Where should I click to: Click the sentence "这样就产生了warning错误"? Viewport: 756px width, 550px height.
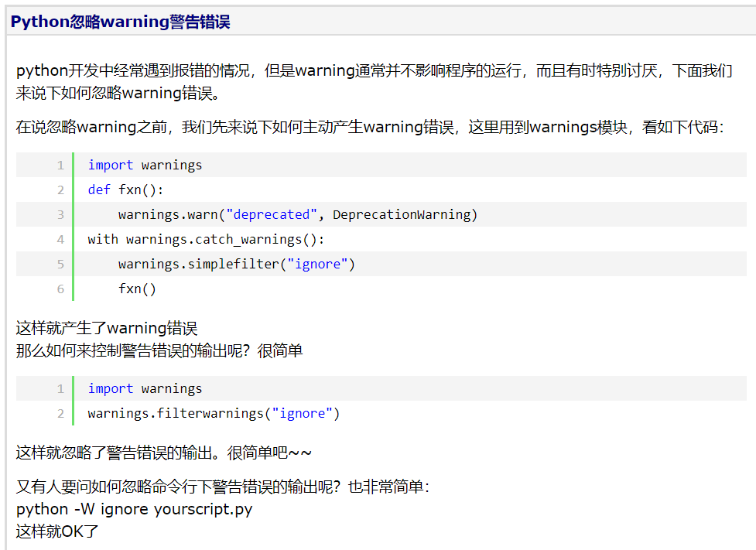click(x=107, y=328)
